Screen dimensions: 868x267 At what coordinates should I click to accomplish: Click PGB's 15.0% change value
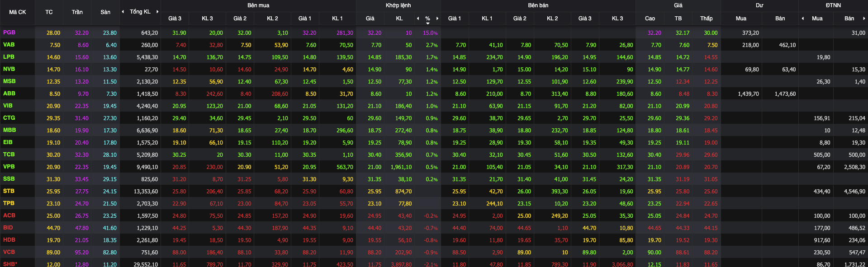(x=430, y=33)
